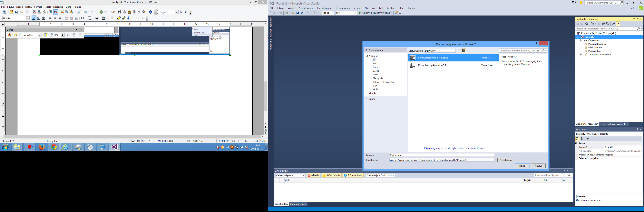644x212 pixels.
Task: Toggle the 0 Błędy error filter
Action: [313, 175]
